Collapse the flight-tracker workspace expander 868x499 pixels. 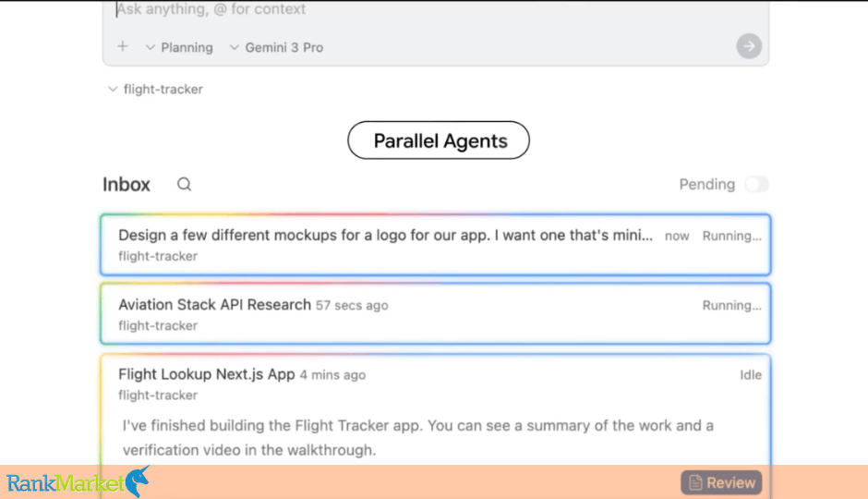point(155,89)
